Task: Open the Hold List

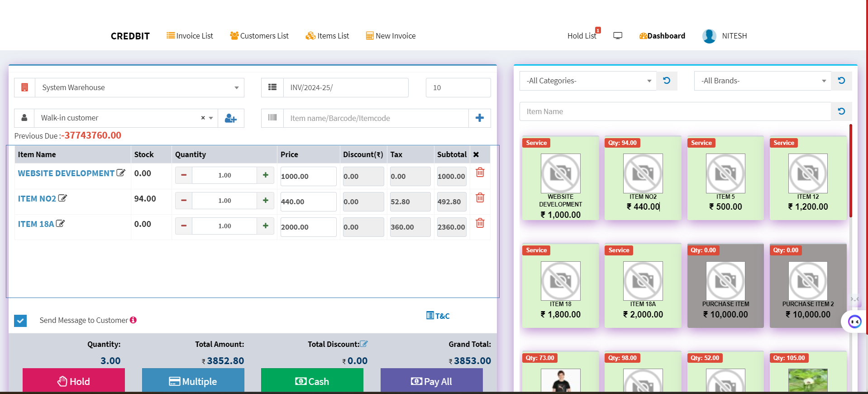Action: (x=582, y=36)
